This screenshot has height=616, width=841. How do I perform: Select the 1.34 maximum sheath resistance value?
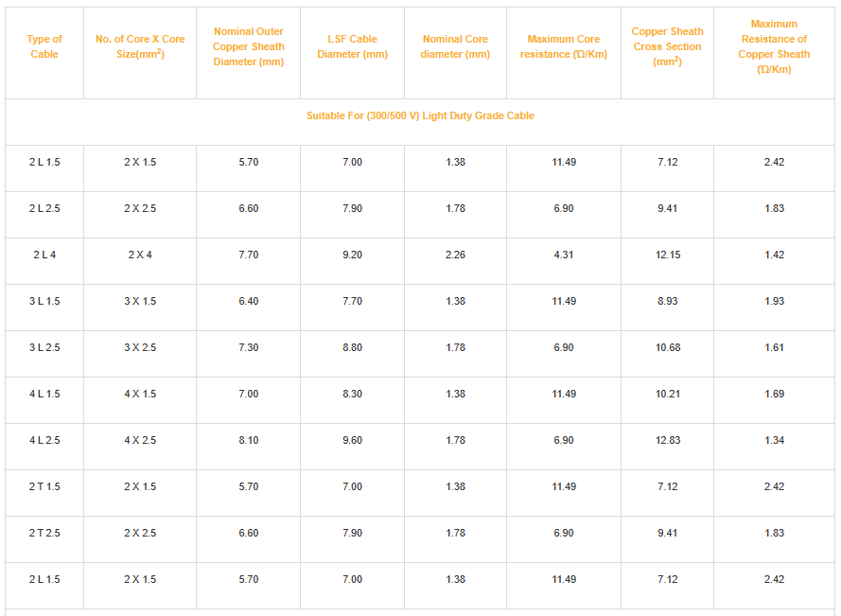[x=774, y=441]
